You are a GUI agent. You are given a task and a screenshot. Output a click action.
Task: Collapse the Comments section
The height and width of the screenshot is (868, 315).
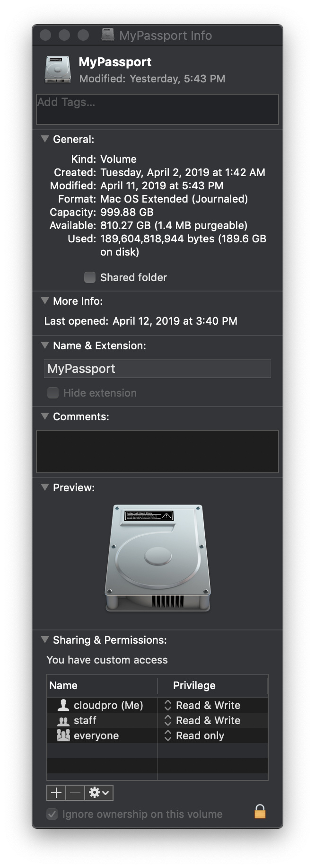coord(45,416)
